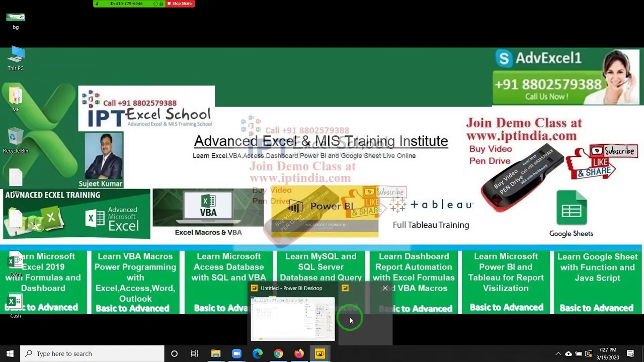Image resolution: width=644 pixels, height=362 pixels.
Task: Show hidden system tray icons
Action: coord(558,353)
